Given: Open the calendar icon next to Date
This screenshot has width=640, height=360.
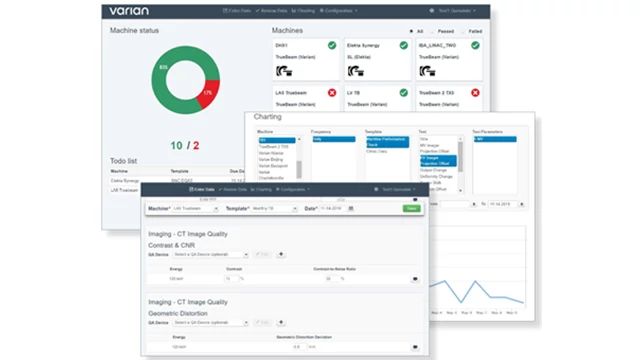Looking at the screenshot, I should tap(351, 209).
